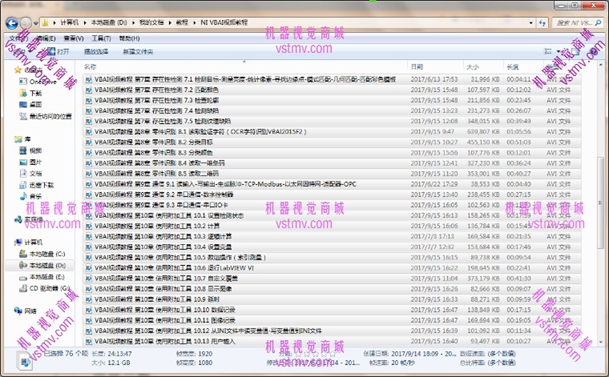Open 文档 library in the sidebar
Image resolution: width=609 pixels, height=377 pixels.
[x=31, y=174]
